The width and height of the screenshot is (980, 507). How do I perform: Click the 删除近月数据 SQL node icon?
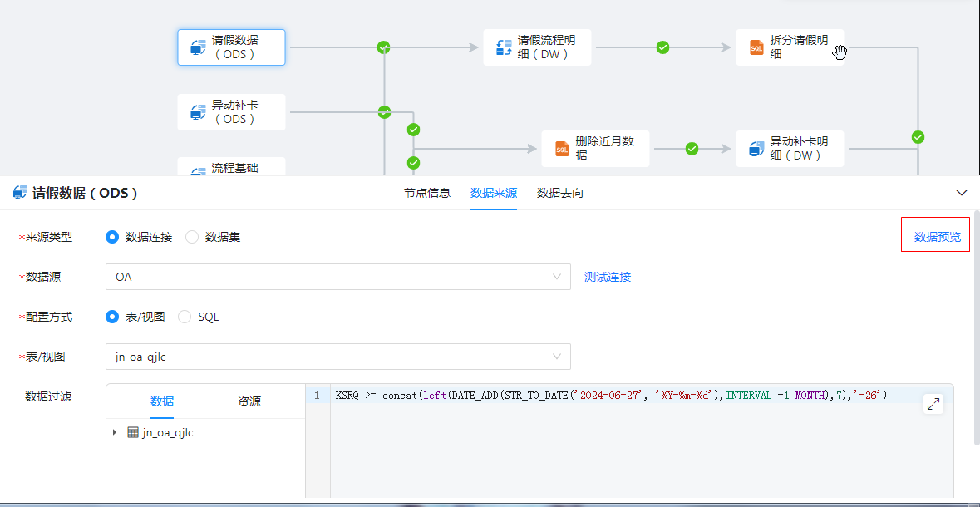(x=562, y=149)
